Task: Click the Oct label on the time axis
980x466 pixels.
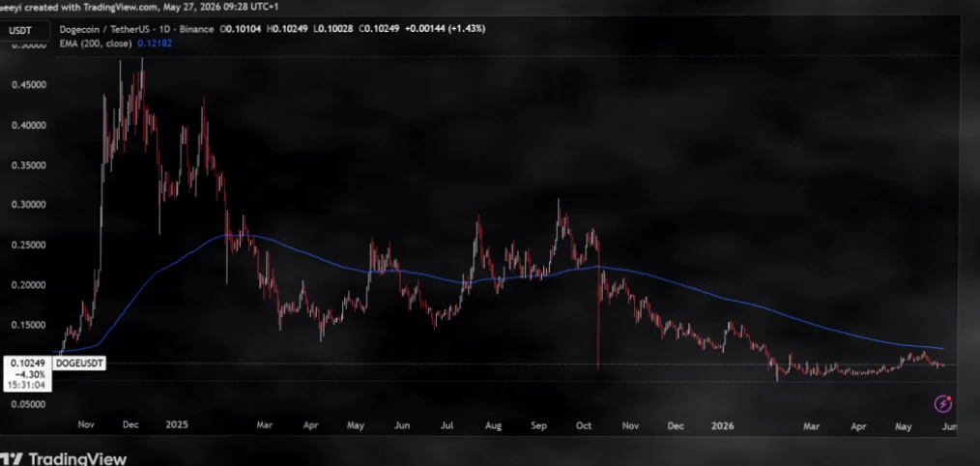Action: 584,426
